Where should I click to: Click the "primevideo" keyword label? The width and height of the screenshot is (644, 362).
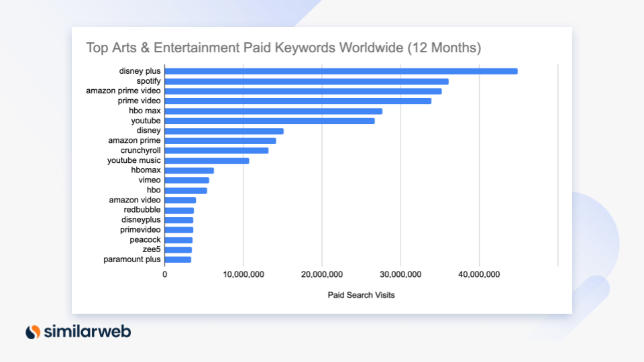(140, 230)
